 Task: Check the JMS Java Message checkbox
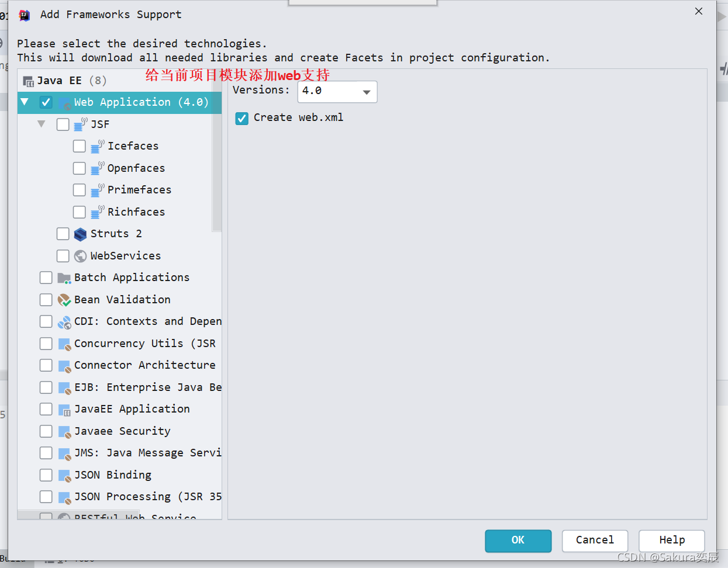(46, 453)
